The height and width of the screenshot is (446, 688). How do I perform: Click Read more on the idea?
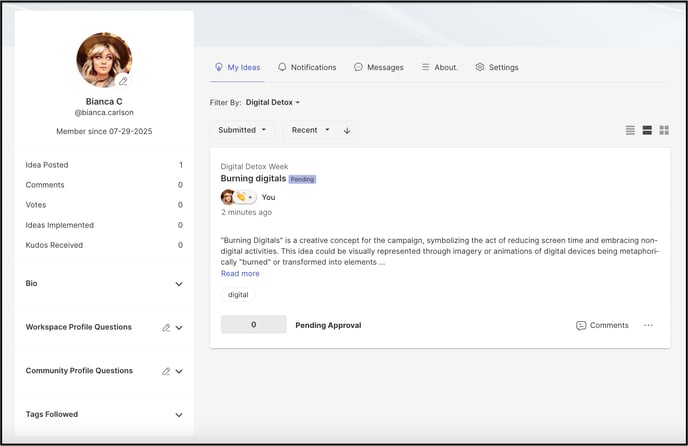coord(240,273)
